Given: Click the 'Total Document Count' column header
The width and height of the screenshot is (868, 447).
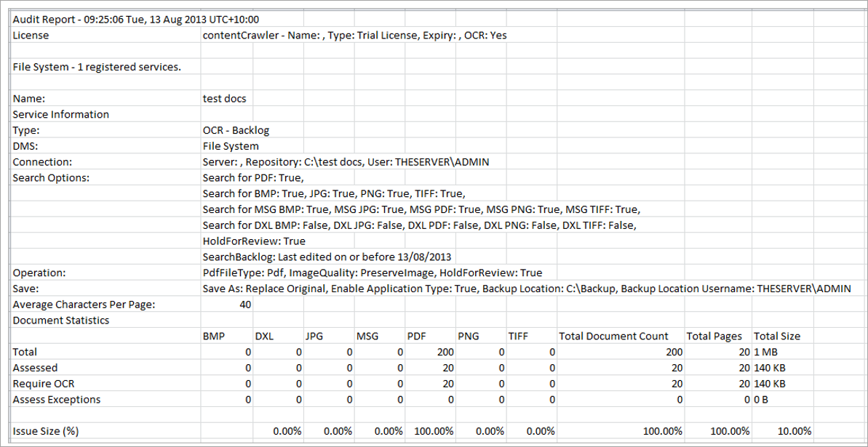Looking at the screenshot, I should tap(614, 336).
